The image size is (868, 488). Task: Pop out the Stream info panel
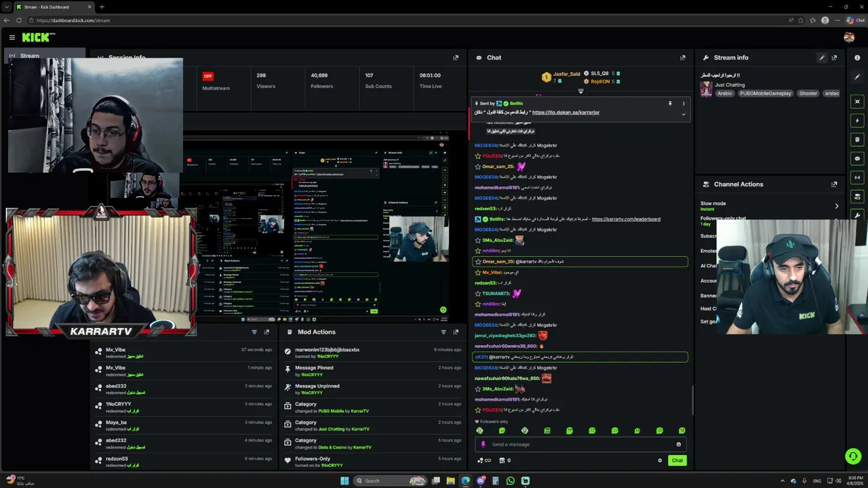tap(834, 58)
